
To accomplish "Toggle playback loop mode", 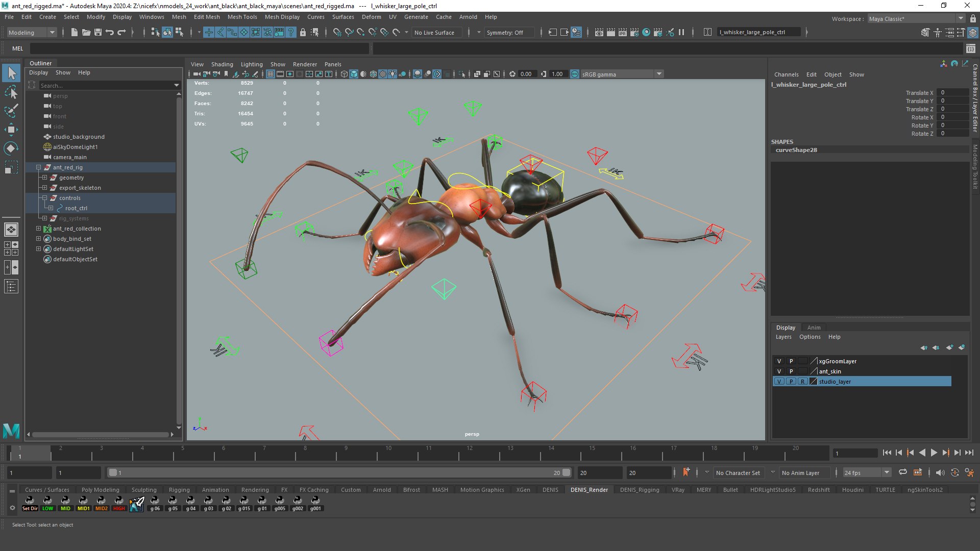I will 902,472.
